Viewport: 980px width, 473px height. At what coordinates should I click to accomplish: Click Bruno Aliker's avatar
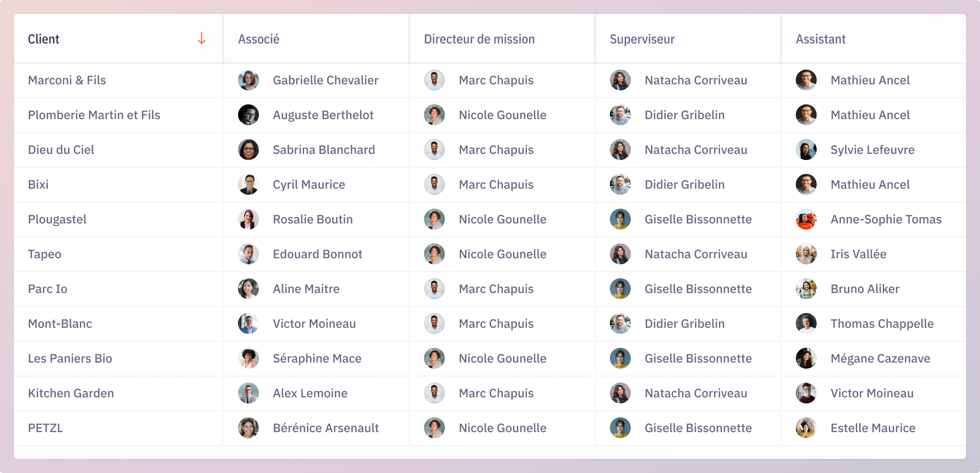(806, 289)
